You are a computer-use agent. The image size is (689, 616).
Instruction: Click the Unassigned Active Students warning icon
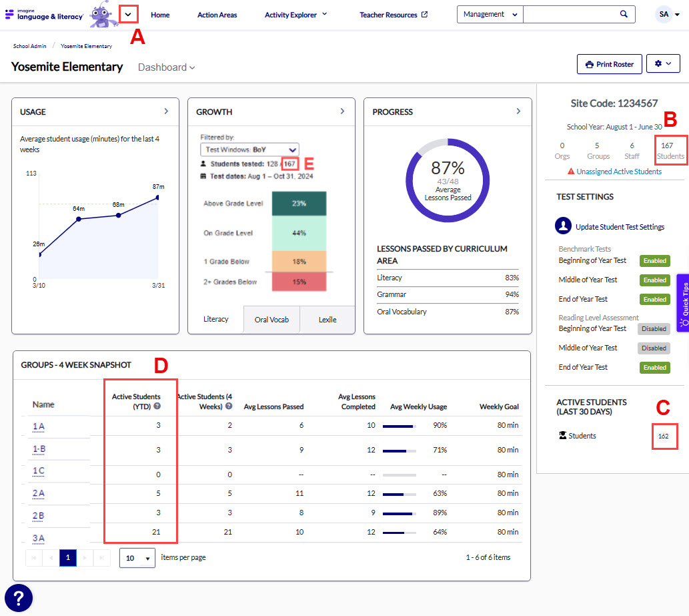(571, 172)
